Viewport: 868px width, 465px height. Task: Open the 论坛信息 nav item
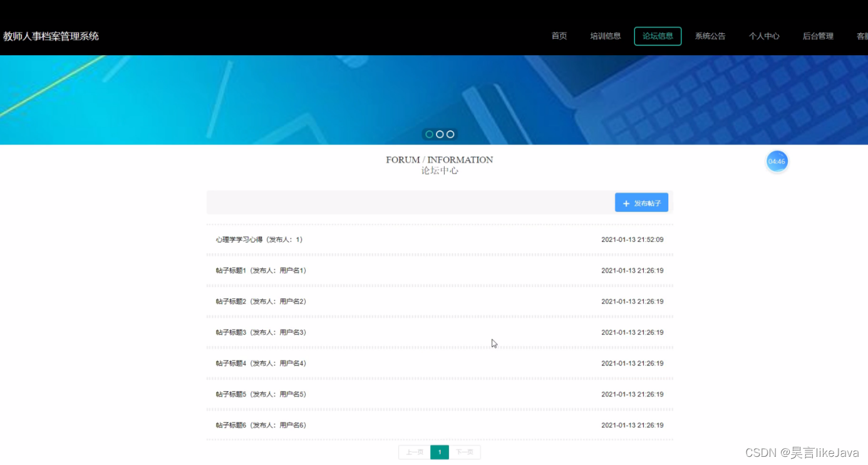[658, 36]
